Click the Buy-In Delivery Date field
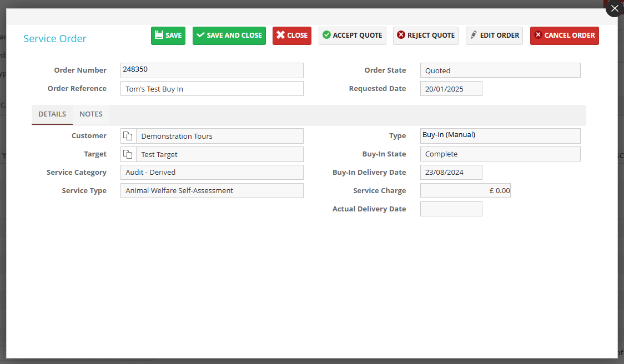This screenshot has height=364, width=624. pyautogui.click(x=451, y=173)
